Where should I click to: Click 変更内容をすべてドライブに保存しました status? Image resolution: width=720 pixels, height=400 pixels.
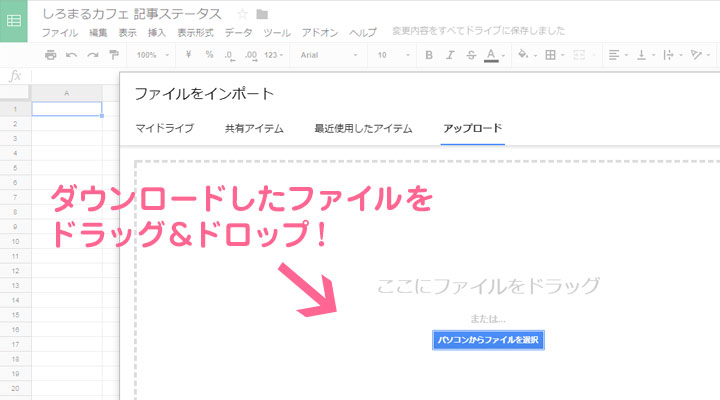(478, 31)
